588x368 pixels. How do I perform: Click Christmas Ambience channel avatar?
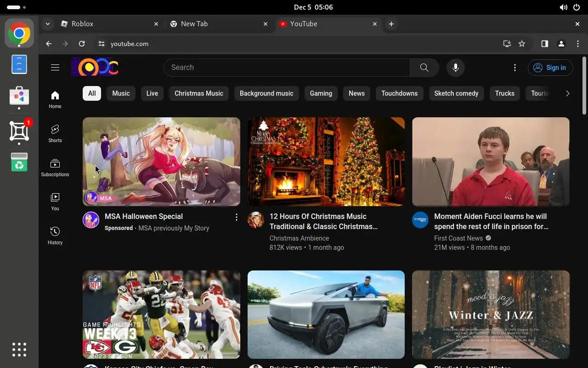pos(256,220)
